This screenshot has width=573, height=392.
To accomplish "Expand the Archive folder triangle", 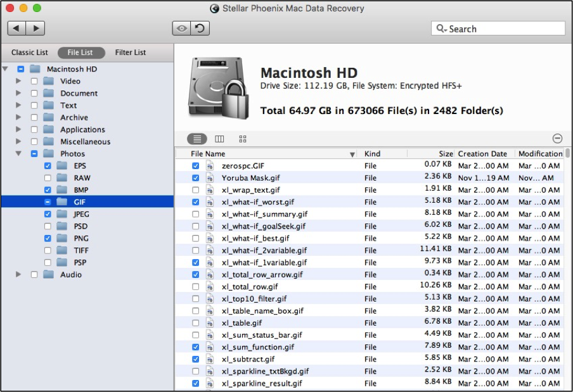I will pyautogui.click(x=18, y=117).
